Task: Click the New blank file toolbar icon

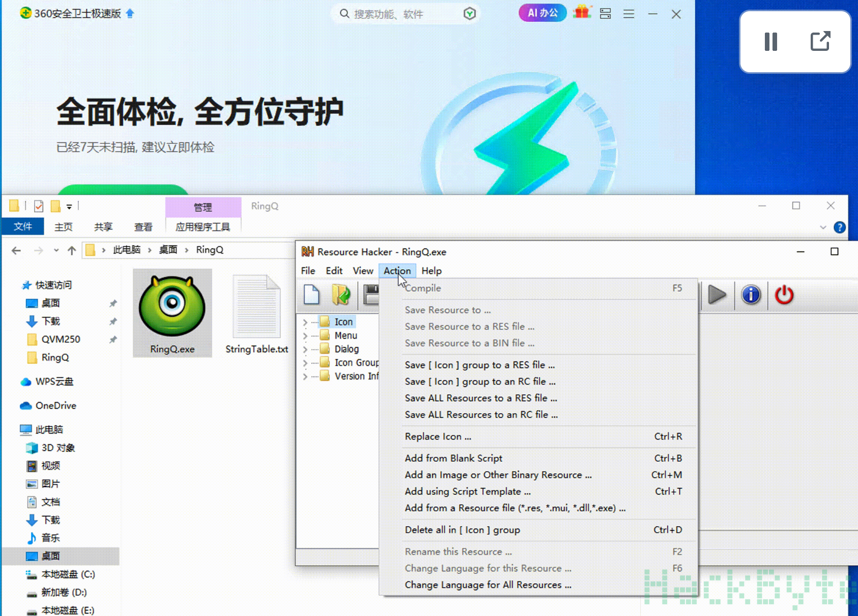Action: point(311,295)
